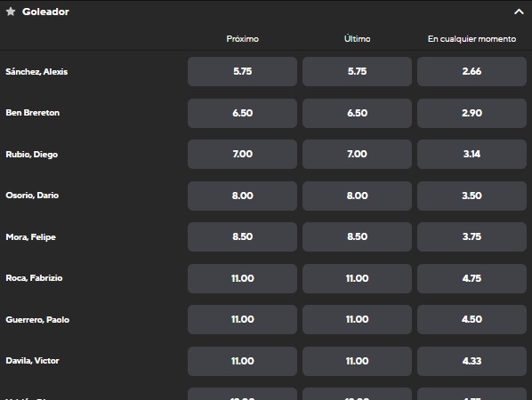532x400 pixels.
Task: Choose Roca, Fabrizio anytime odds 4.75
Action: (x=472, y=278)
